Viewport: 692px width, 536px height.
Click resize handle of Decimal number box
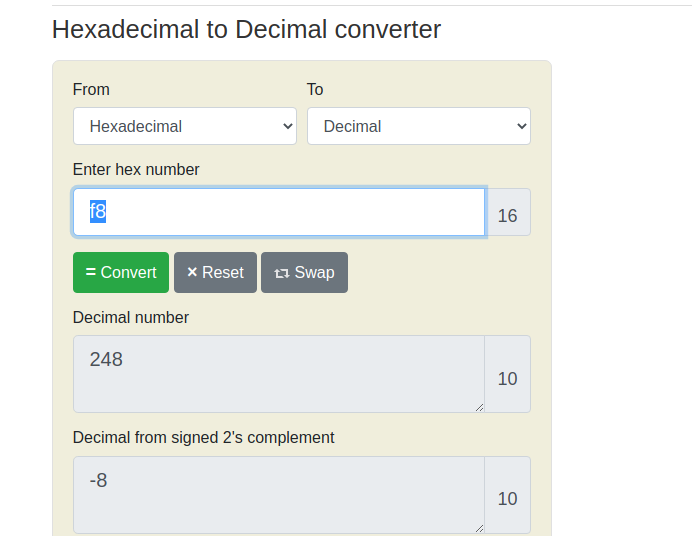click(x=478, y=406)
